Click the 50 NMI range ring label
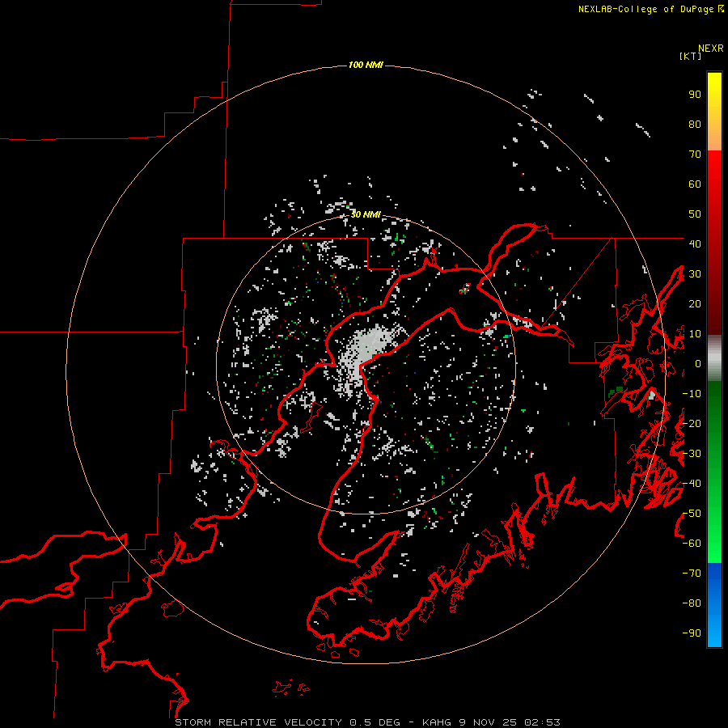This screenshot has width=728, height=728. coord(366,214)
